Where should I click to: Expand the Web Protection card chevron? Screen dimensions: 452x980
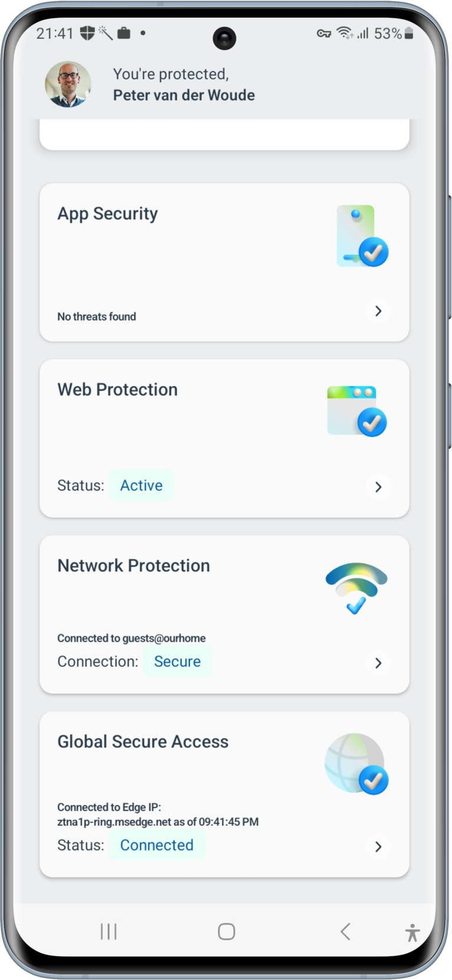point(378,487)
